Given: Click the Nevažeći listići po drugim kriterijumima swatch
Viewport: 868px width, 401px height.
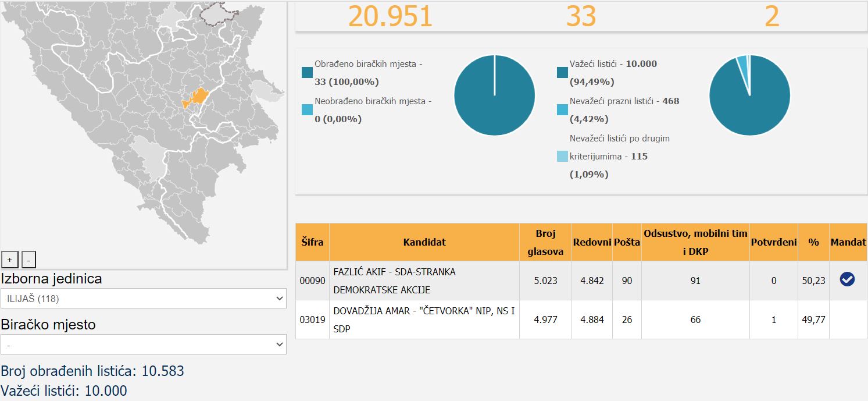Looking at the screenshot, I should 562,156.
